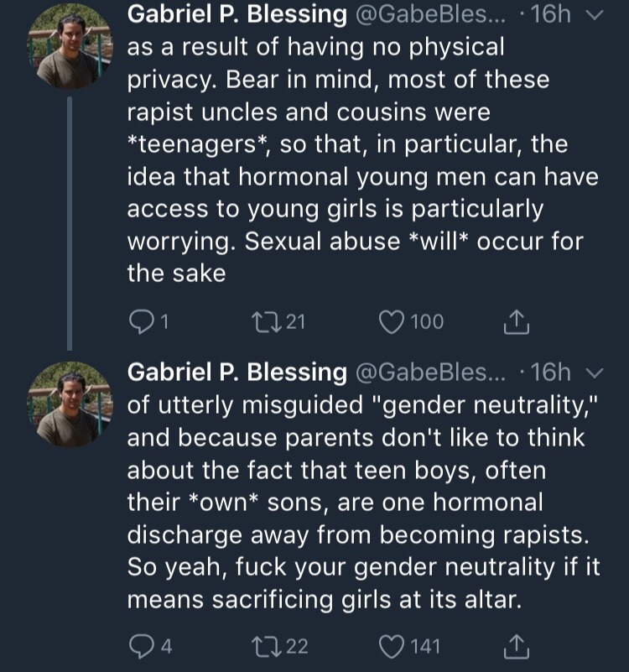Share the tweet ending "for the sake"
The image size is (629, 672).
515,321
